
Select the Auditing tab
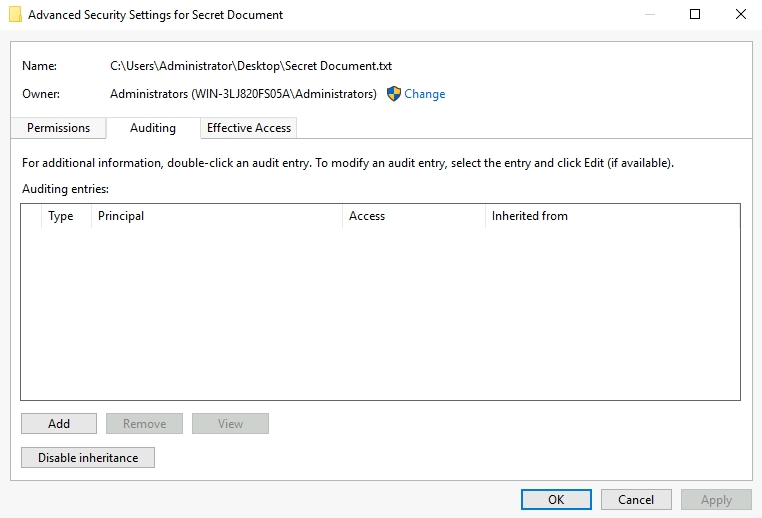[x=153, y=128]
